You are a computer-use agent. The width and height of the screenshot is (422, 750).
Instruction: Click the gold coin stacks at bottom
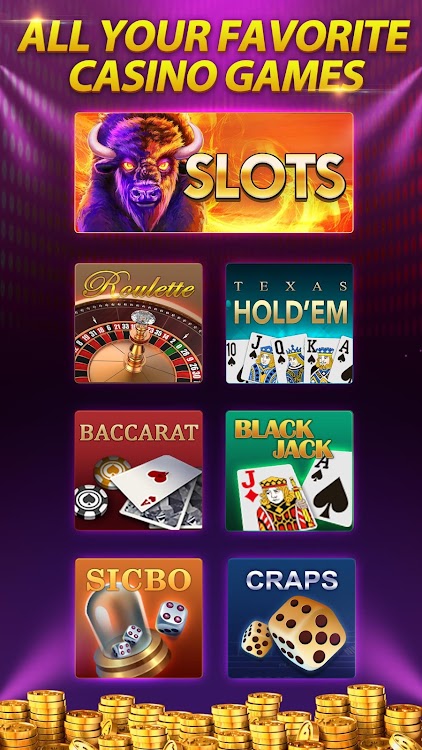[211, 717]
